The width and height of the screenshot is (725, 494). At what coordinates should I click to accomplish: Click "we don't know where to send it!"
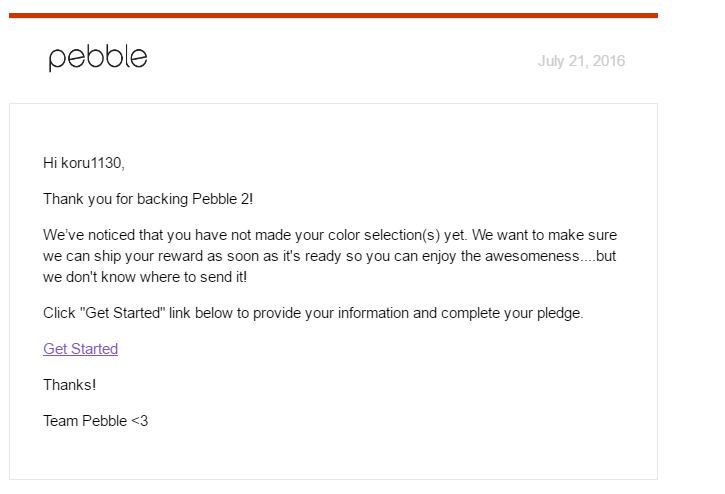tap(145, 276)
